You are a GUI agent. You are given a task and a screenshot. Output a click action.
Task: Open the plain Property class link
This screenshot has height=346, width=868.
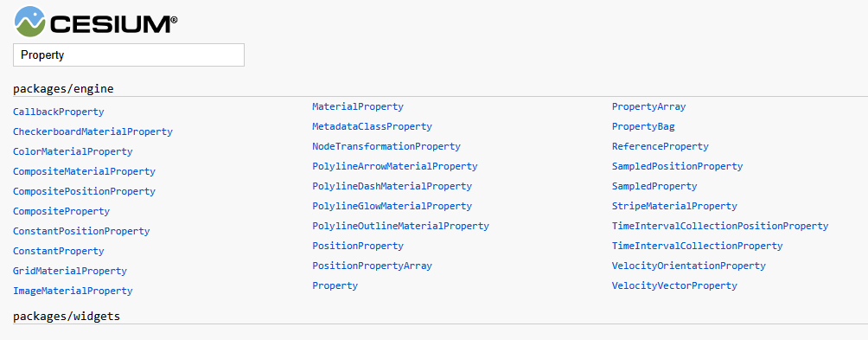[335, 285]
